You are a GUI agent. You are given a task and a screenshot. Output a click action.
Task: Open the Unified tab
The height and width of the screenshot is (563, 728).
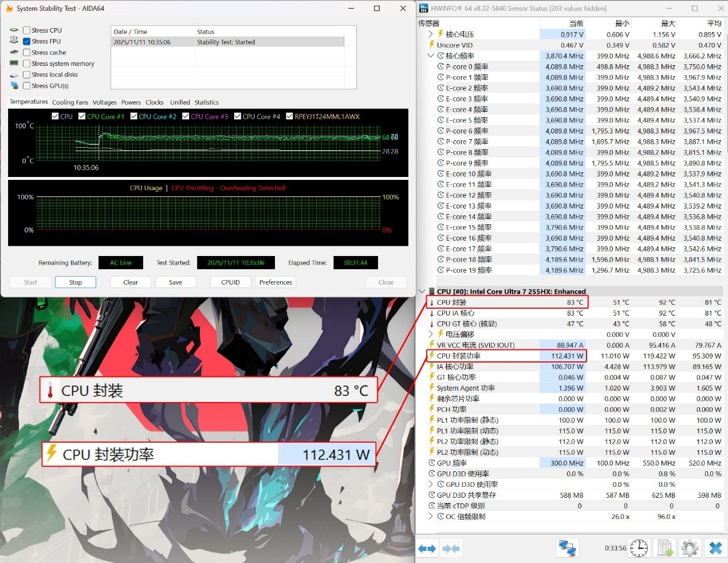click(x=180, y=103)
